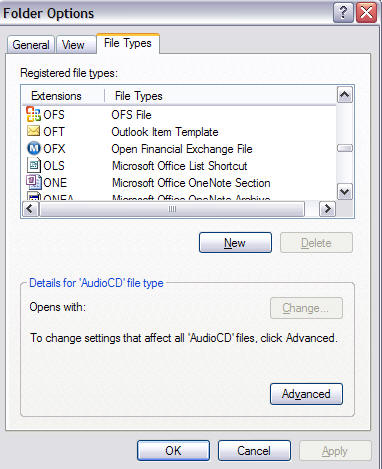Click the New button
382x469 pixels.
(x=235, y=243)
